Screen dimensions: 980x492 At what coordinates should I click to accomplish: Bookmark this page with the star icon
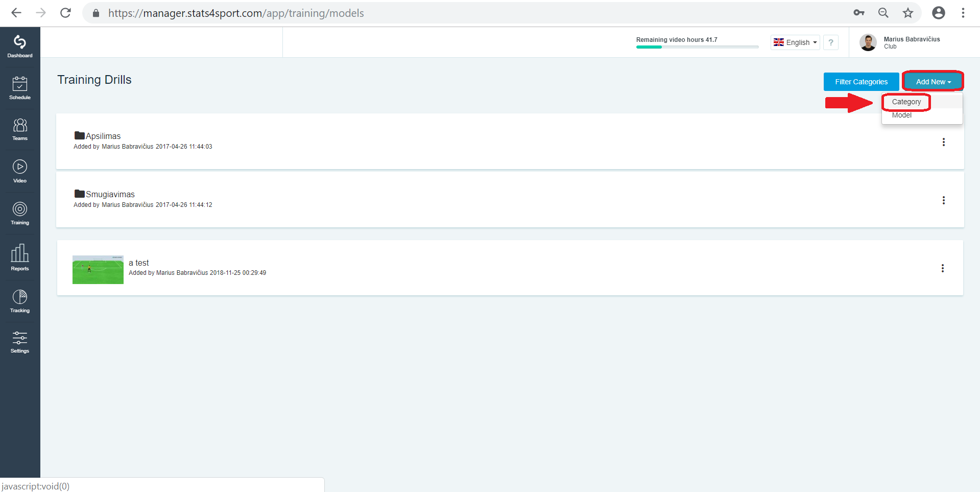(907, 13)
